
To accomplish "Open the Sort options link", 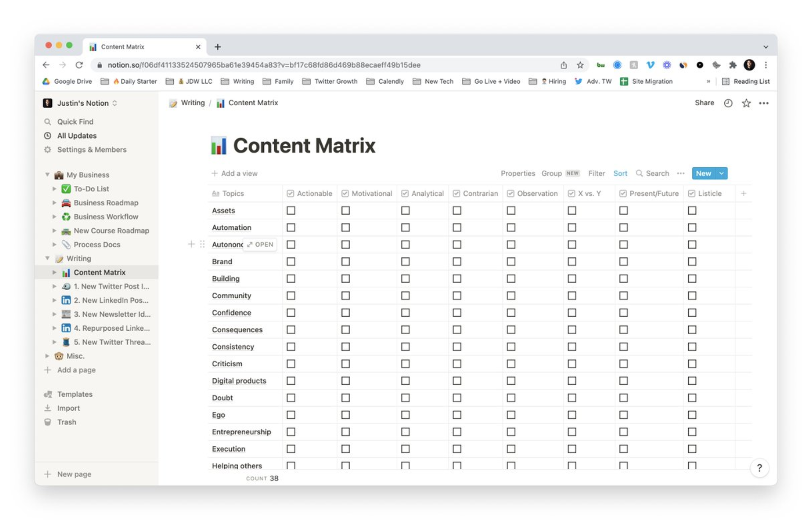I will [x=620, y=173].
